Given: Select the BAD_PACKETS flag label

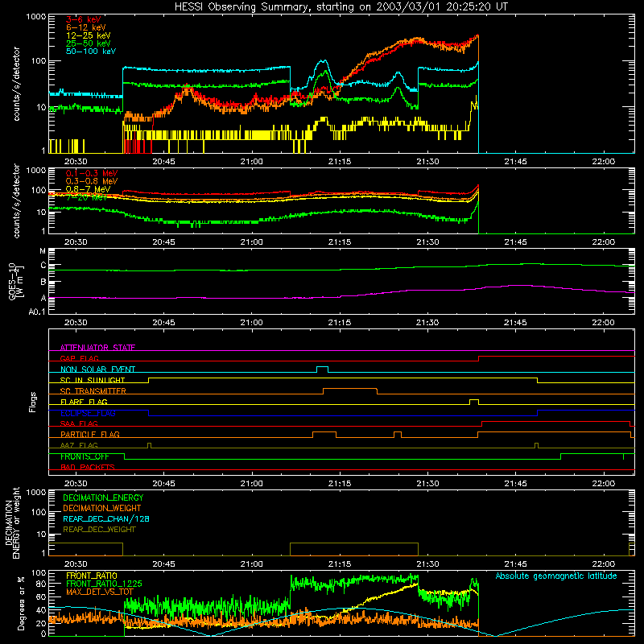Looking at the screenshot, I should coord(88,467).
